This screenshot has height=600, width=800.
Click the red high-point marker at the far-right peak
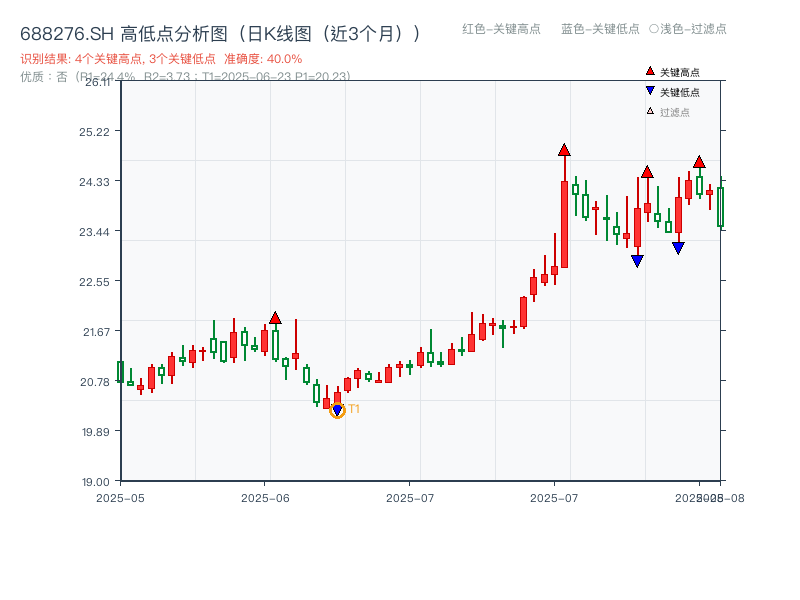point(700,159)
